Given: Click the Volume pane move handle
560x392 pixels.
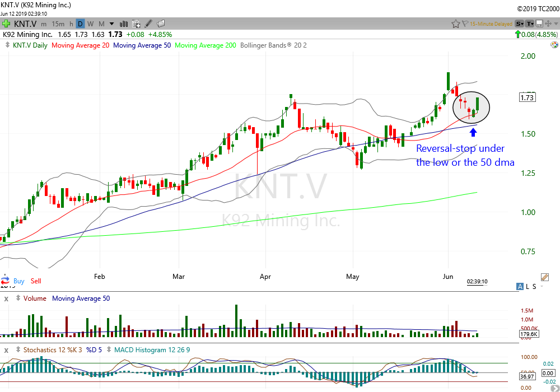Looking at the screenshot, I should (x=18, y=298).
